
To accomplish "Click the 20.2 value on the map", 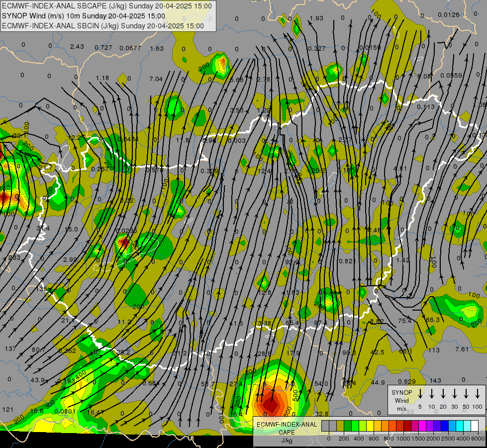I will tap(318, 170).
